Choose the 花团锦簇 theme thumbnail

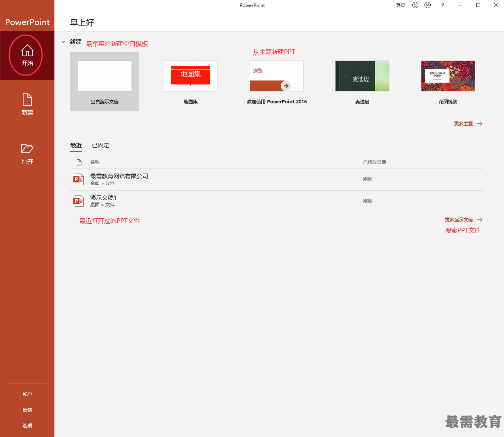tap(448, 76)
